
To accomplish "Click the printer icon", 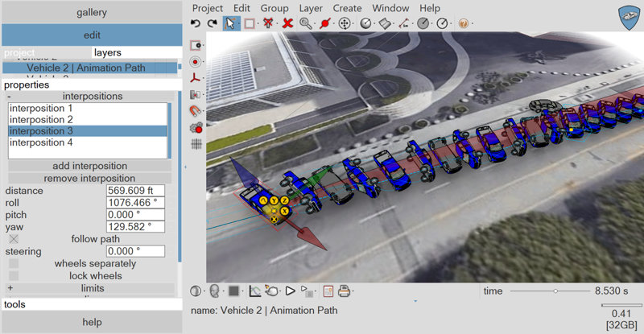I will coord(344,291).
